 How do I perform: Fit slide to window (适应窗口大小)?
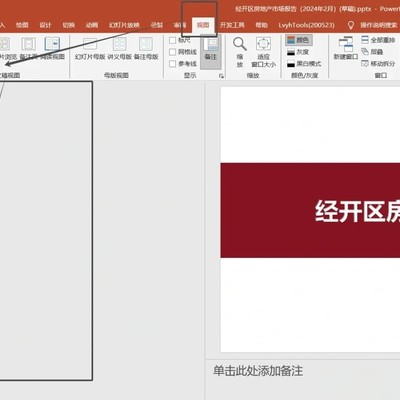point(263,52)
